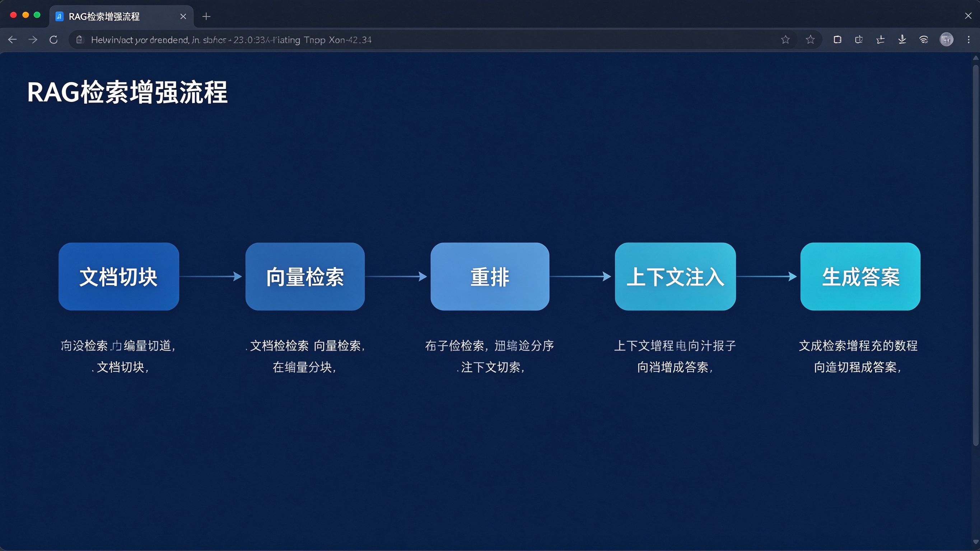This screenshot has height=551, width=980.
Task: Click the X at top right corner
Action: [968, 15]
